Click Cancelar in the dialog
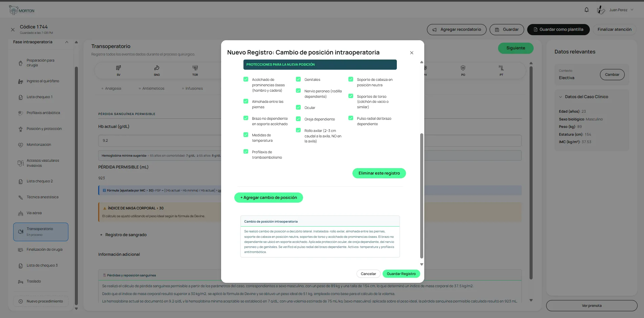 point(368,274)
